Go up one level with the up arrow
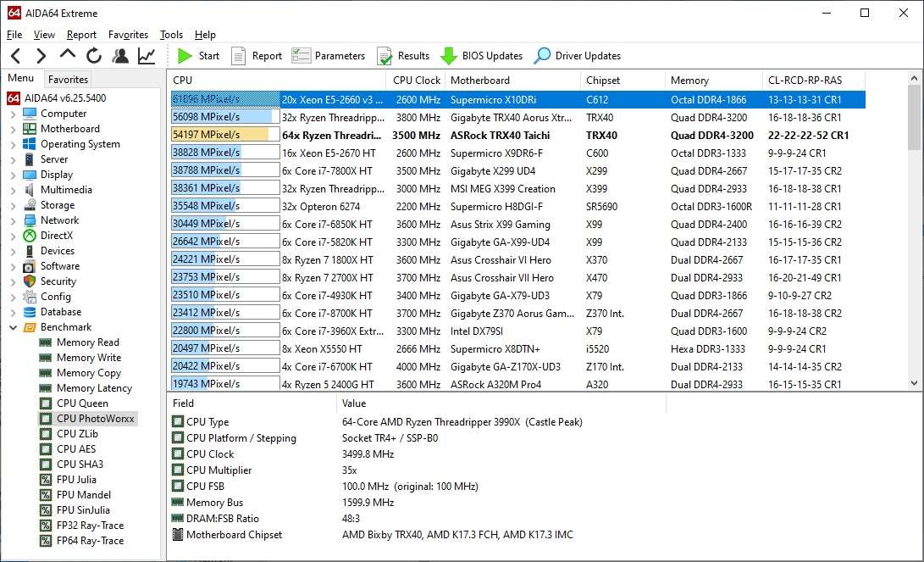 [68, 55]
